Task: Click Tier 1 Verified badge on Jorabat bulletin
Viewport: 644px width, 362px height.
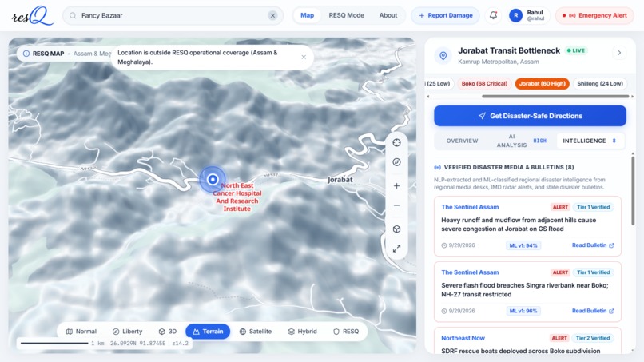Action: pos(593,207)
